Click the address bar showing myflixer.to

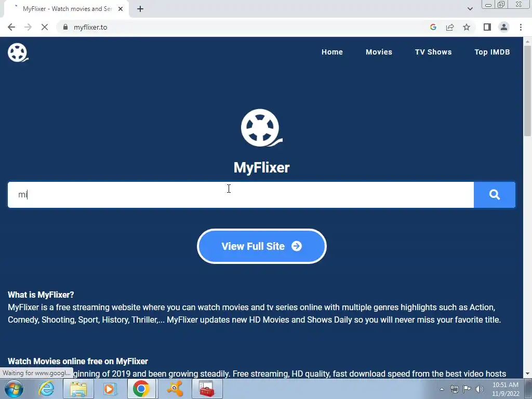click(241, 27)
